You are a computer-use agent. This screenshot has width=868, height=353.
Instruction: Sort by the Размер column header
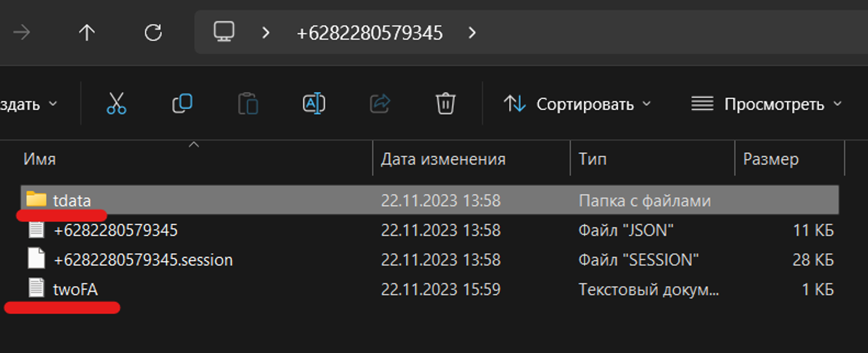click(771, 159)
